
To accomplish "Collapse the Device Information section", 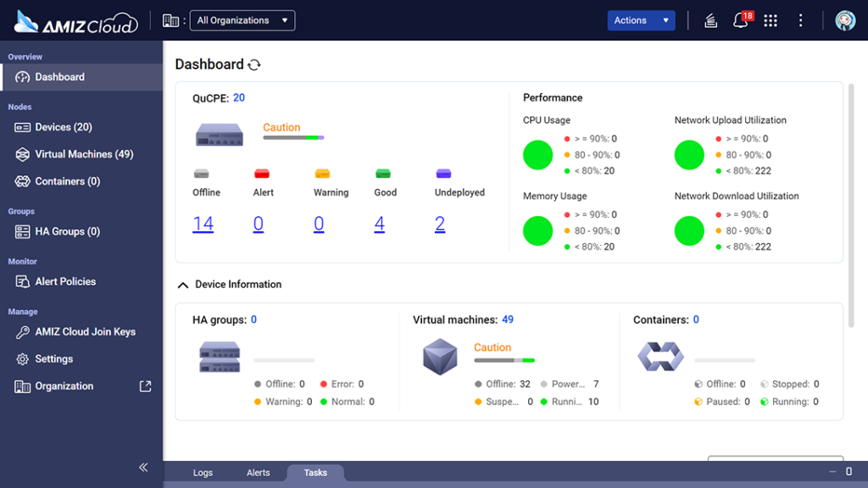I will 183,285.
